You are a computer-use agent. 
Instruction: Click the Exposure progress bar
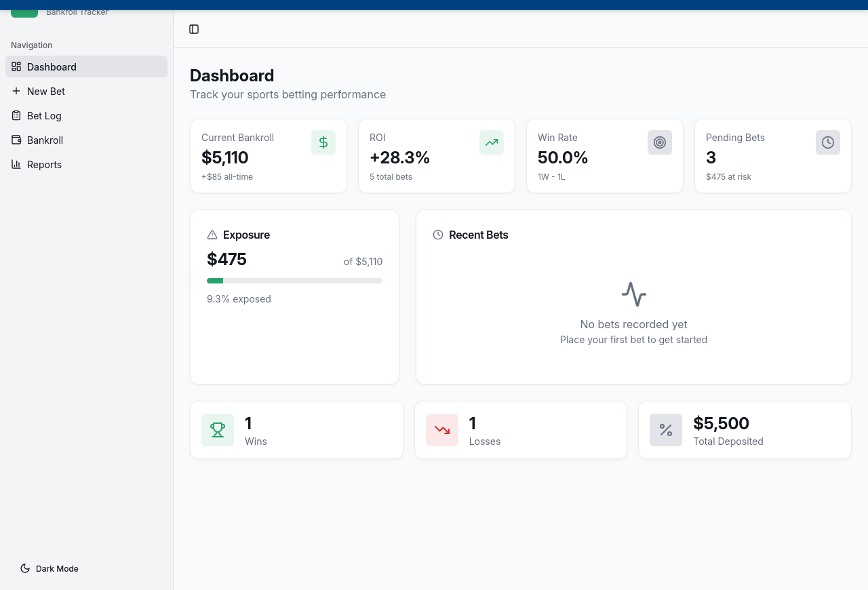[x=294, y=281]
